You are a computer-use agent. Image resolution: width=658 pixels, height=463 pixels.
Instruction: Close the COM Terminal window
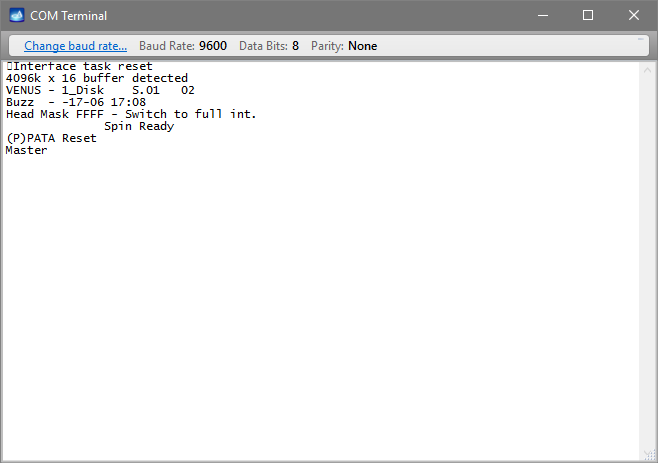click(634, 16)
